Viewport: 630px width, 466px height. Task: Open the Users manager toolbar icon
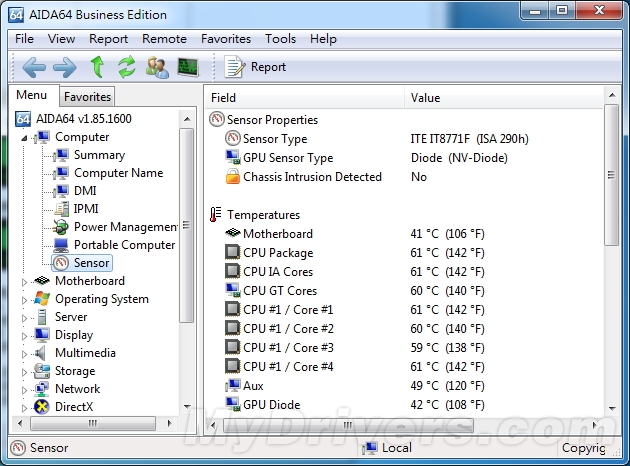(157, 67)
